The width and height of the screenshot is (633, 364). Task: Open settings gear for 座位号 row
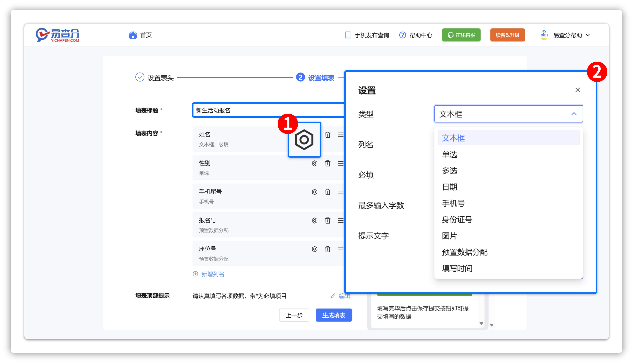point(315,249)
